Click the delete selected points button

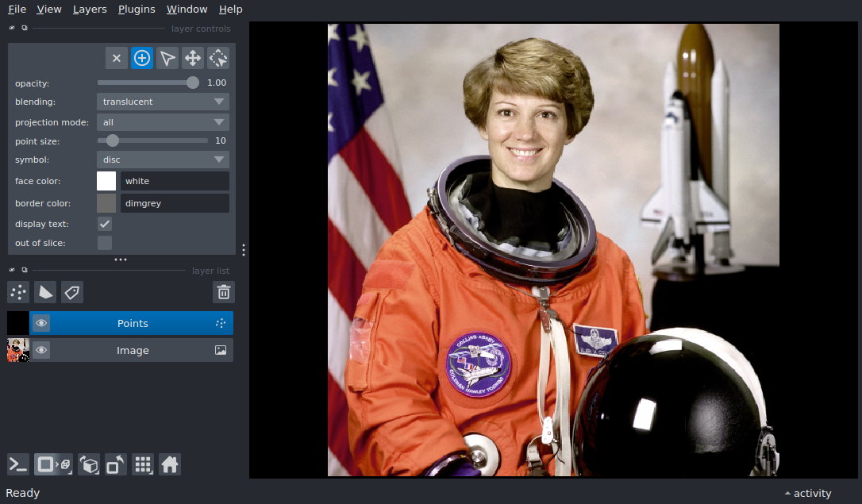point(117,58)
